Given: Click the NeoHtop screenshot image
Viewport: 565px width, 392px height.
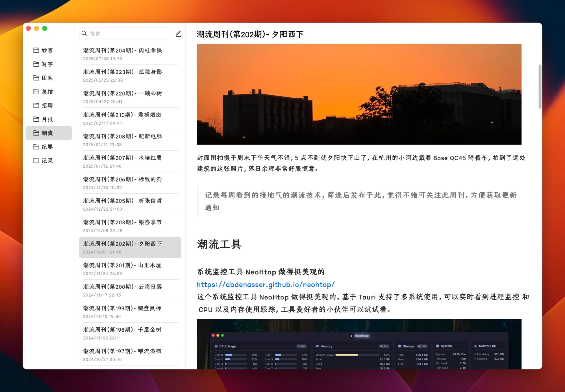Looking at the screenshot, I should 359,344.
